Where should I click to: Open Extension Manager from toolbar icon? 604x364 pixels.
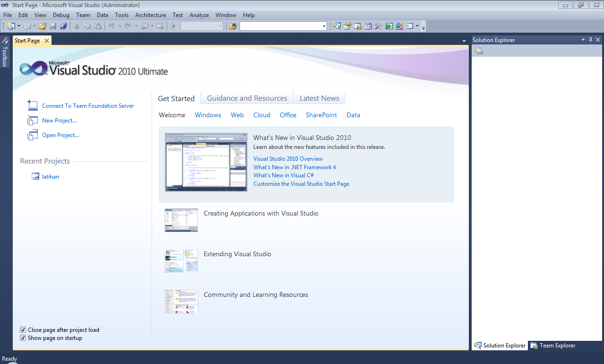pos(399,26)
